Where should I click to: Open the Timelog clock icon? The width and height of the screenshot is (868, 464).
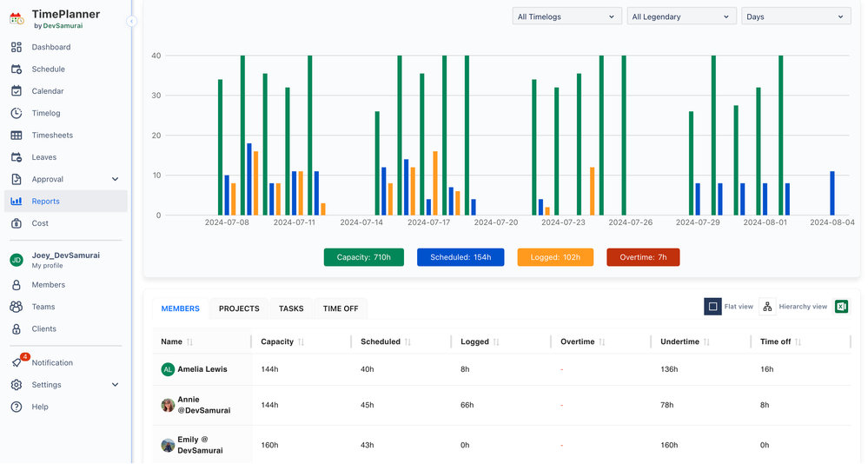click(17, 113)
